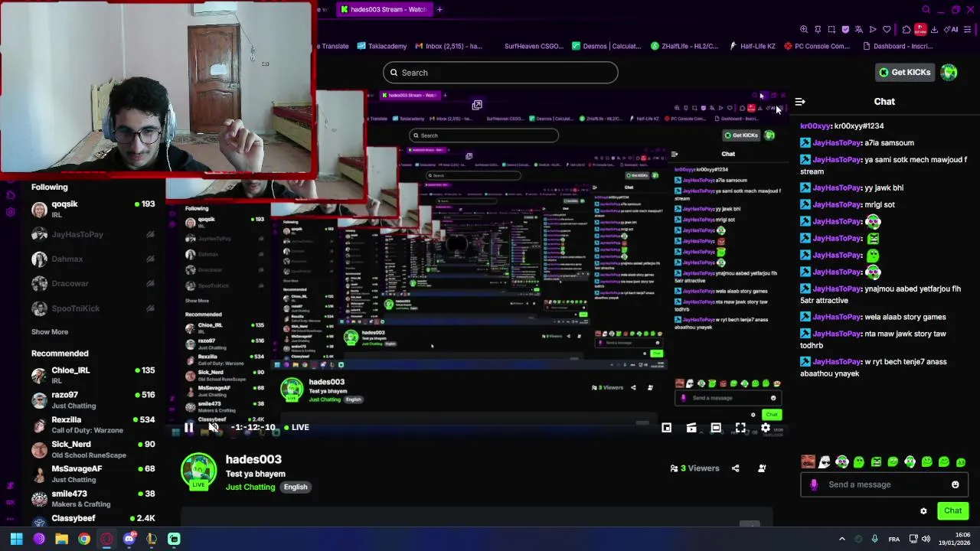Show hidden system tray icons
This screenshot has height=551, width=980.
[x=842, y=539]
